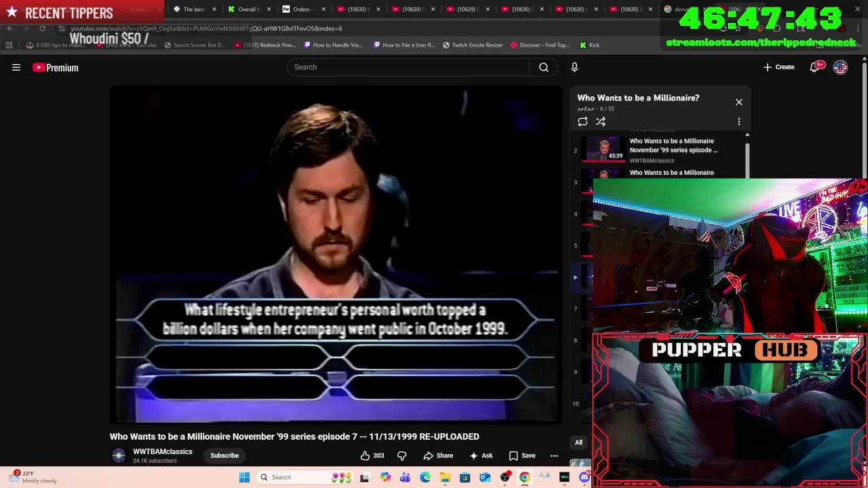Open playlist more options menu
This screenshot has width=868, height=488.
tap(739, 122)
